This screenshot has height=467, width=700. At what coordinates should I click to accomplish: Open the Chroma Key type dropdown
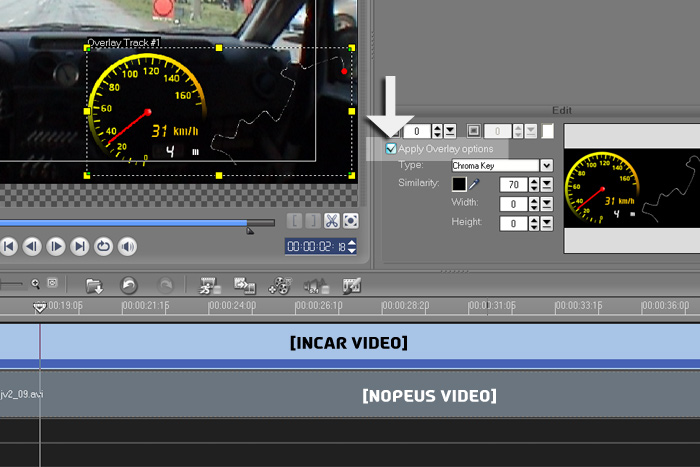point(546,165)
